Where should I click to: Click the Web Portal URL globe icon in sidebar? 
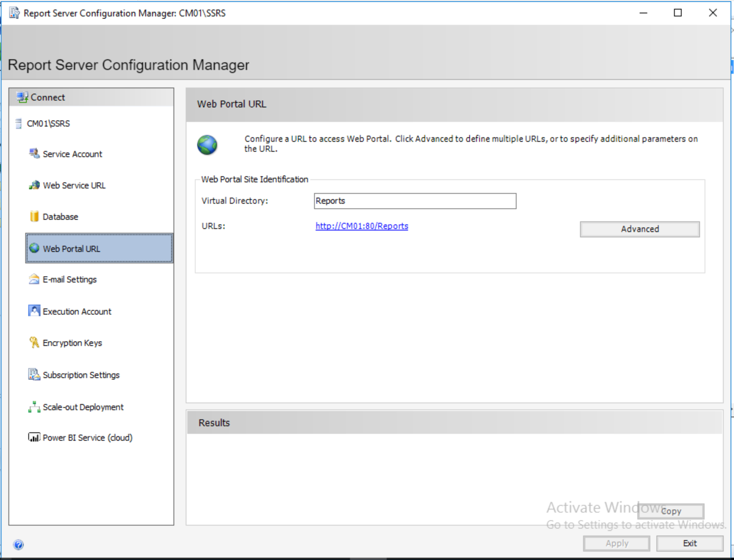(34, 248)
